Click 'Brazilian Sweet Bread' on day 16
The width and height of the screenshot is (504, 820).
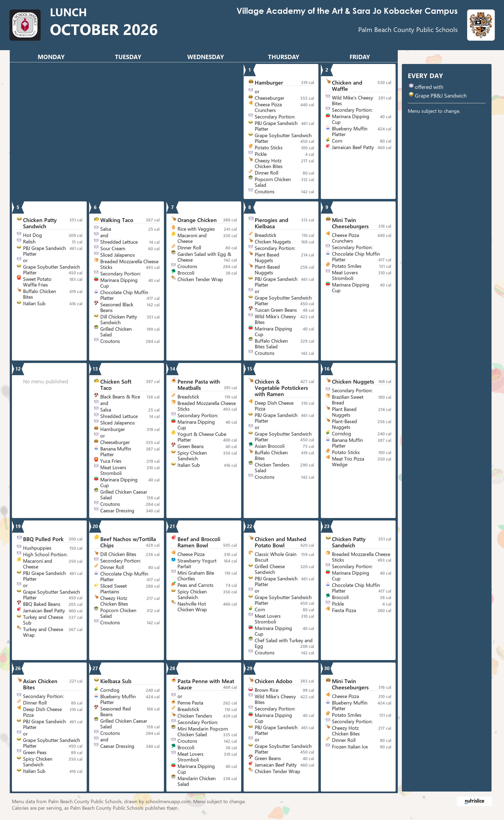point(347,400)
